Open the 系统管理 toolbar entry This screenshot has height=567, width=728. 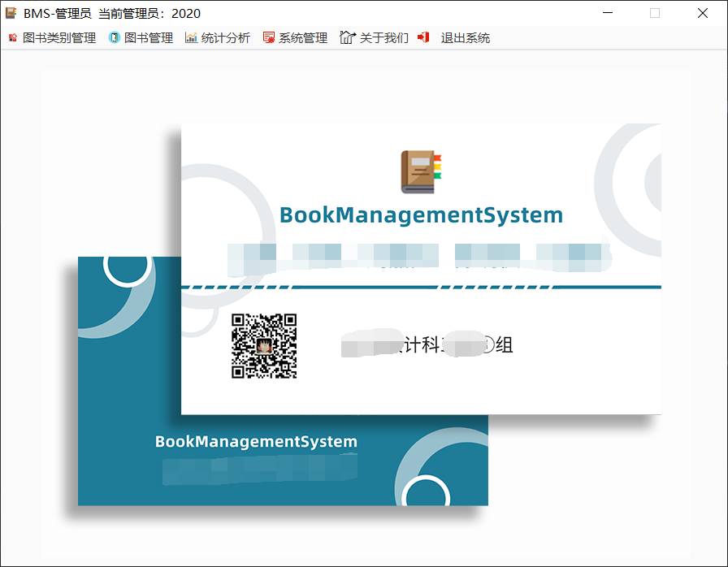pos(305,37)
